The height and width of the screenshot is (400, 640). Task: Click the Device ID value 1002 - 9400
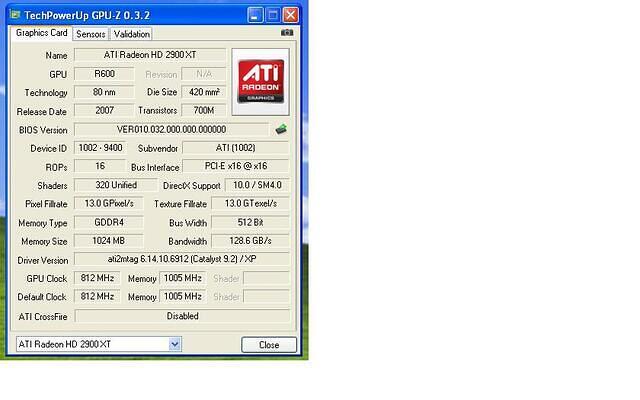[x=100, y=148]
